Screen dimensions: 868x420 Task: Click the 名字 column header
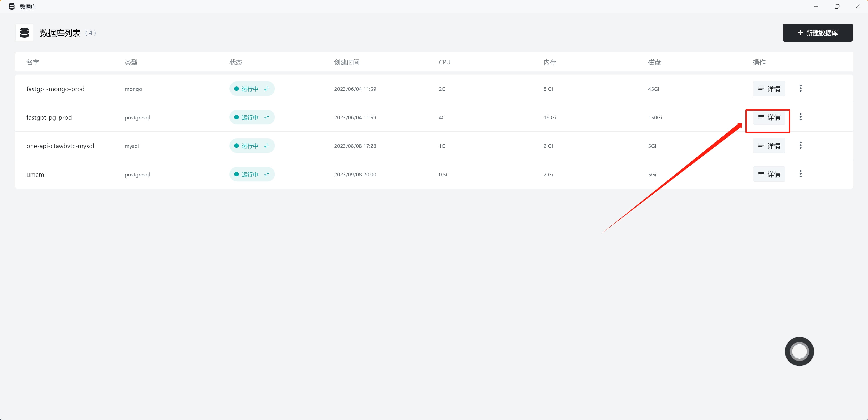click(x=33, y=62)
